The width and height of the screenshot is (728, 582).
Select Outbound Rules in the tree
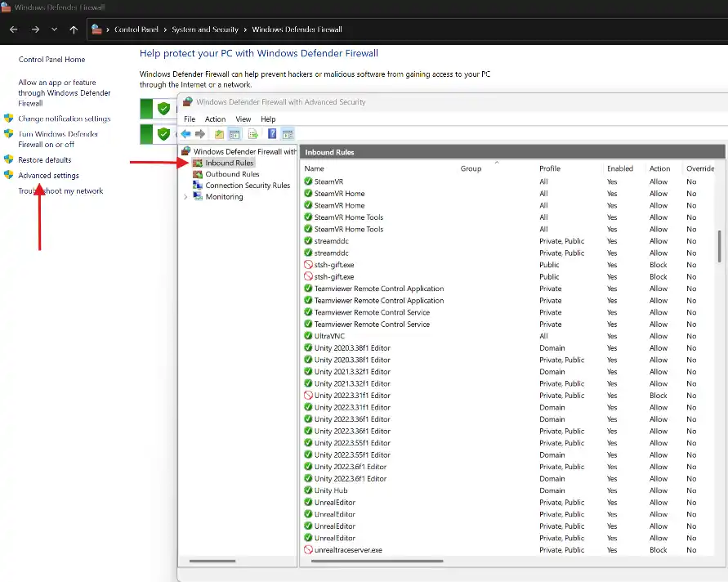tap(232, 174)
